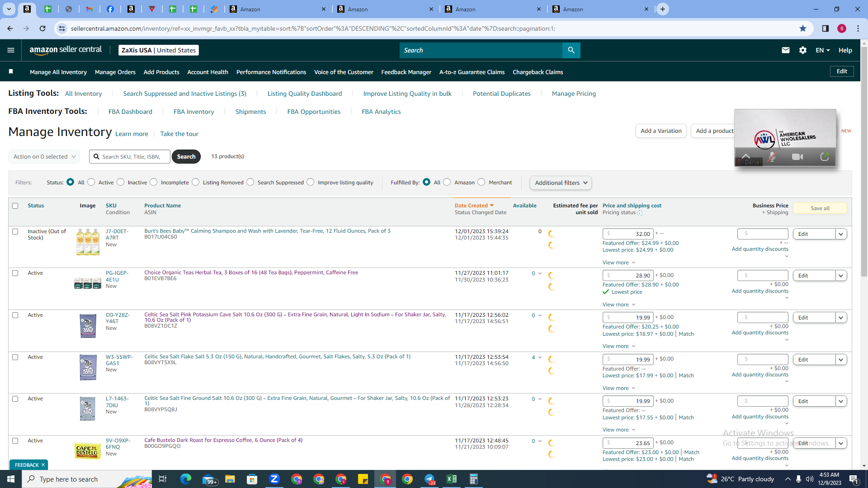The image size is (868, 488).
Task: Open the Action on 0 selected dropdown
Action: click(x=44, y=157)
